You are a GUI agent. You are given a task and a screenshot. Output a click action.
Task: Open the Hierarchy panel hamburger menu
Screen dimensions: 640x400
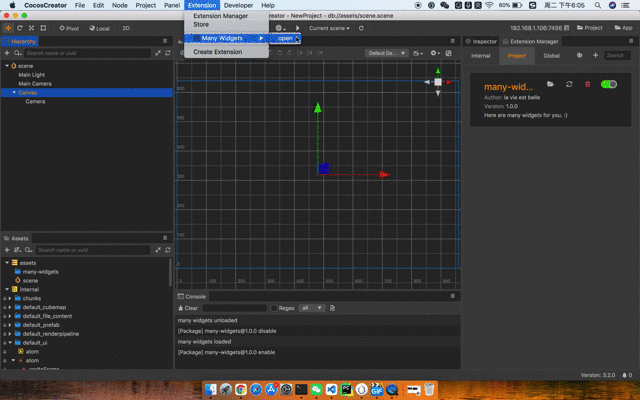(165, 41)
